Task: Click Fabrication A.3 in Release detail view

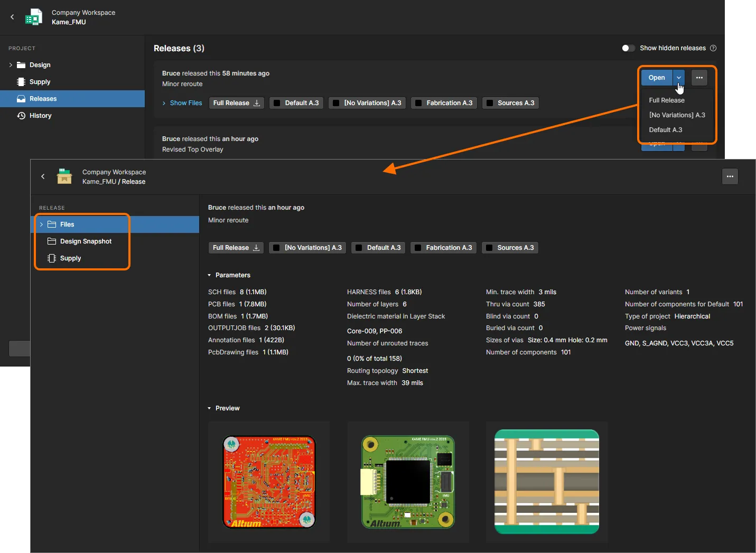Action: tap(443, 248)
